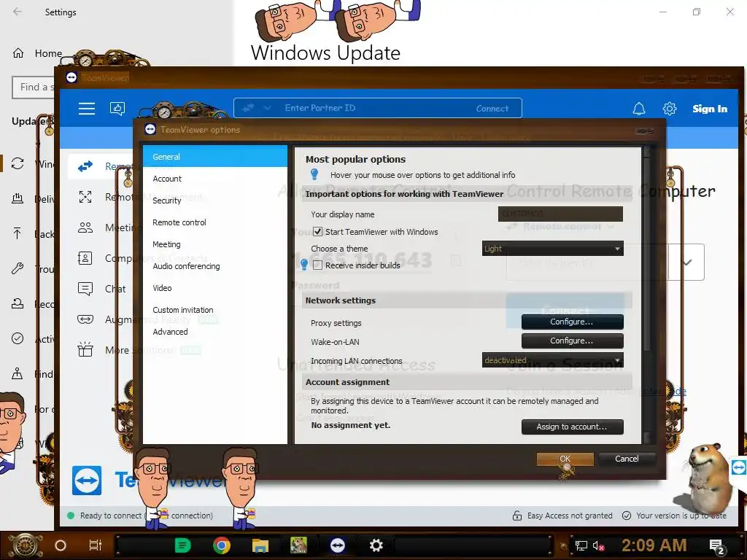Open TeamViewer hamburger menu
Viewport: 747px width, 560px height.
87,109
